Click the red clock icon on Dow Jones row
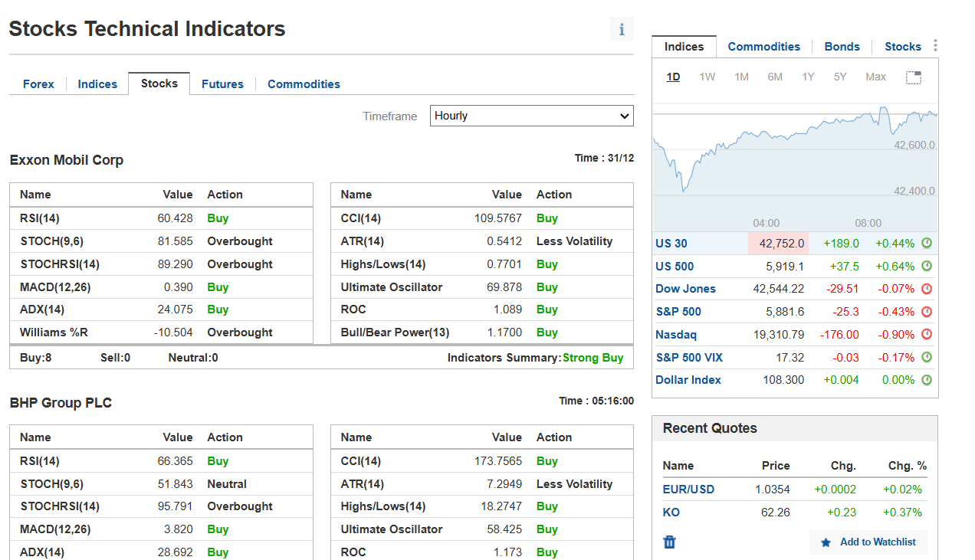Screen dimensions: 975x560 926,289
